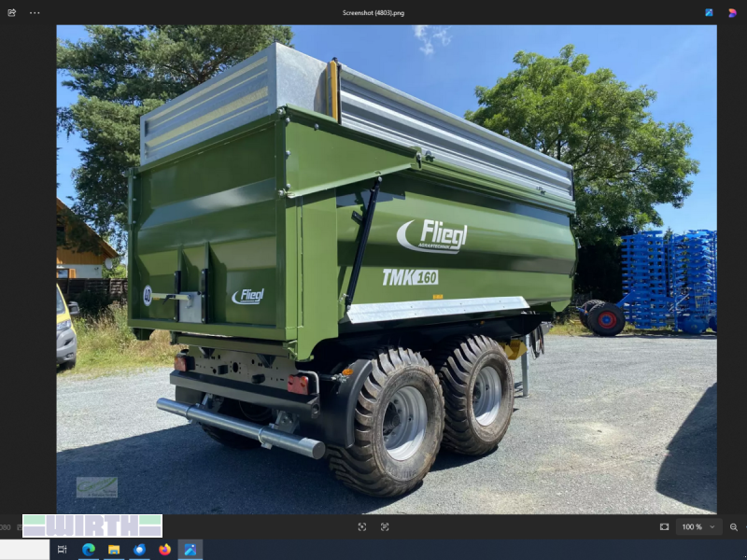747x560 pixels.
Task: Open File Explorer from the taskbar
Action: 114,550
